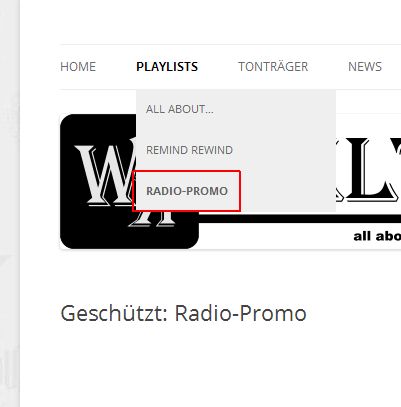
Task: Open the HOME navigation item
Action: pyautogui.click(x=78, y=67)
